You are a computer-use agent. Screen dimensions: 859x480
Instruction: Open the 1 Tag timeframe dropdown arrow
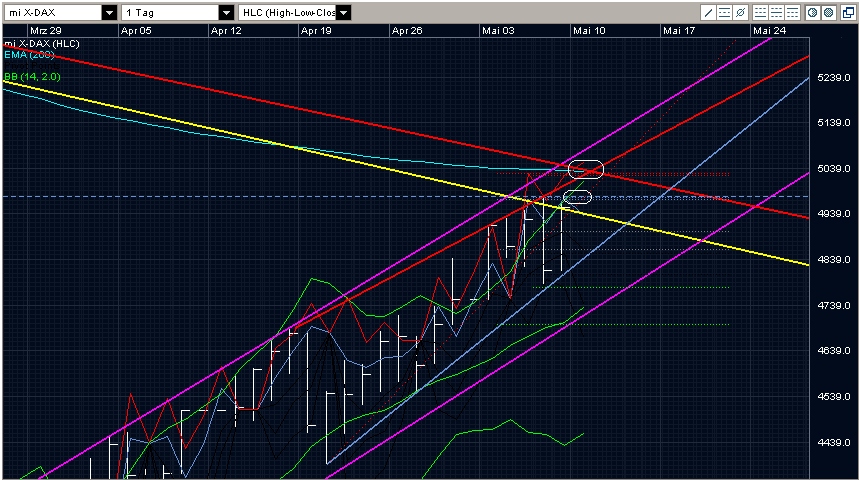[x=226, y=13]
